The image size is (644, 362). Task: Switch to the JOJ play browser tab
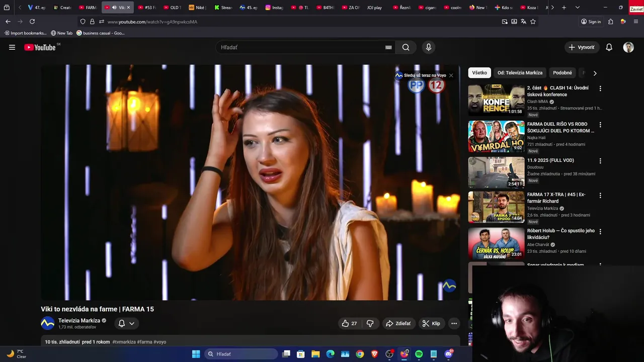tap(375, 8)
